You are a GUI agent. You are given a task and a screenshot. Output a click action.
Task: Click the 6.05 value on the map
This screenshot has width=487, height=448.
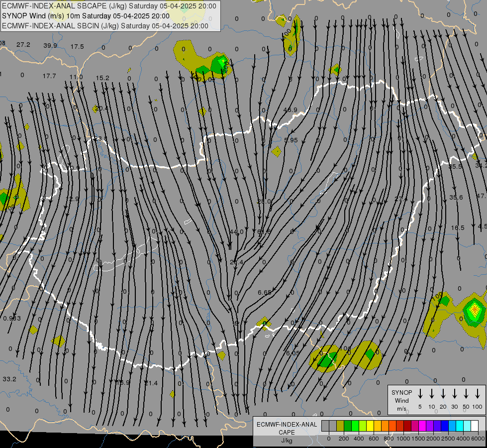coord(293,353)
